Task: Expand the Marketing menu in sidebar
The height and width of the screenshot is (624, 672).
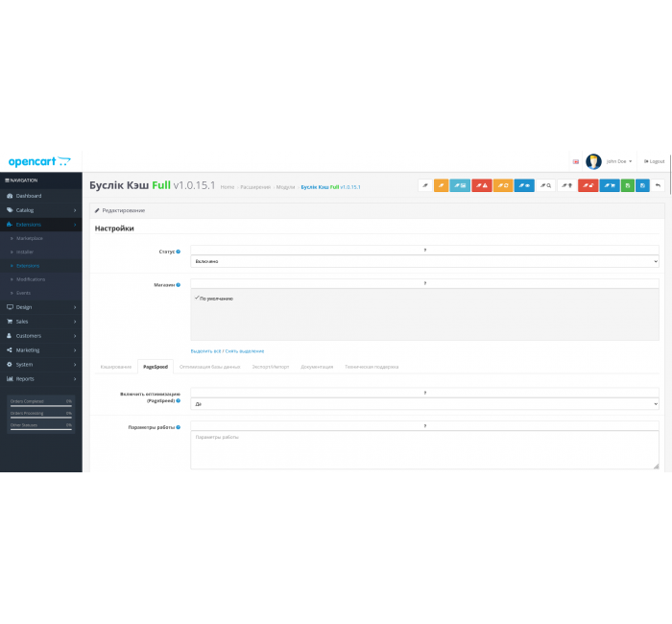Action: 41,350
